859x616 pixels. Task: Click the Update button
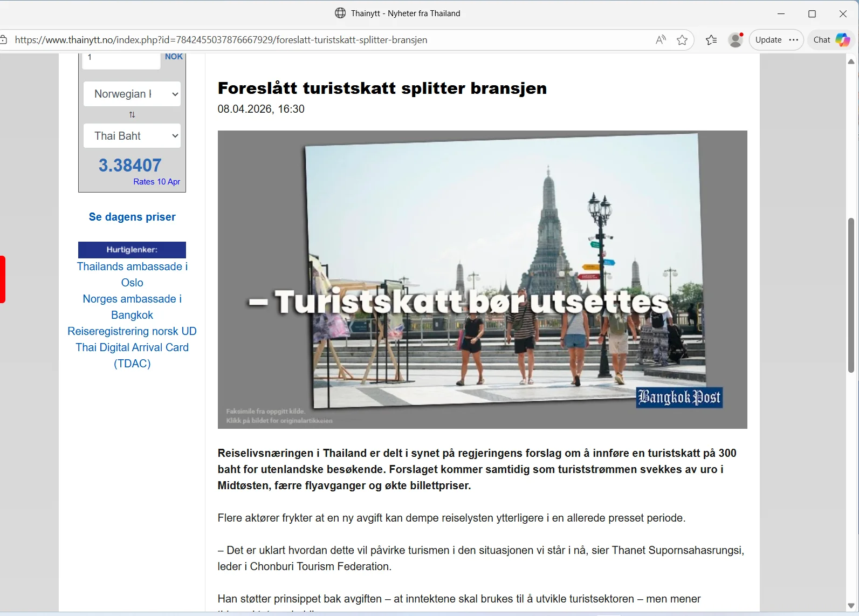coord(768,40)
